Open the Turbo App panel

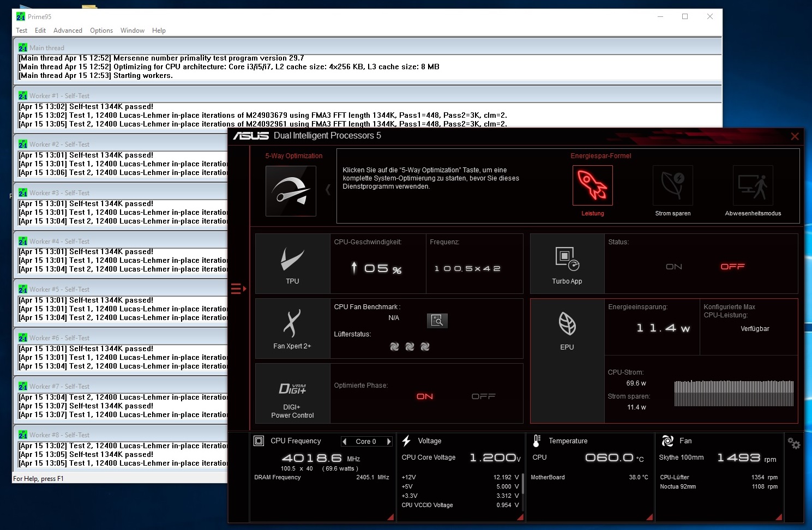click(x=567, y=264)
